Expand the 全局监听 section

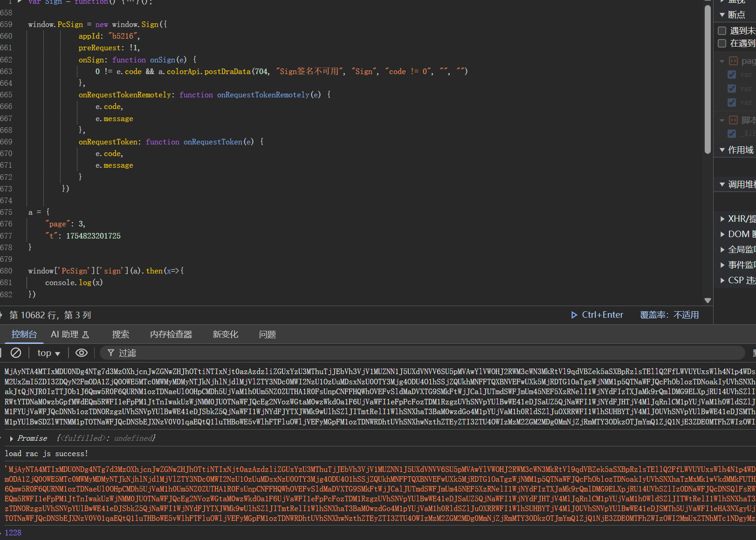click(x=722, y=249)
